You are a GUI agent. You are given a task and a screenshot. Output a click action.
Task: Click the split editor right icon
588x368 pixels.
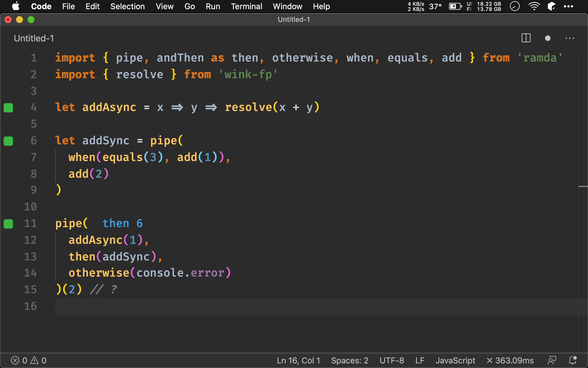[x=526, y=38]
